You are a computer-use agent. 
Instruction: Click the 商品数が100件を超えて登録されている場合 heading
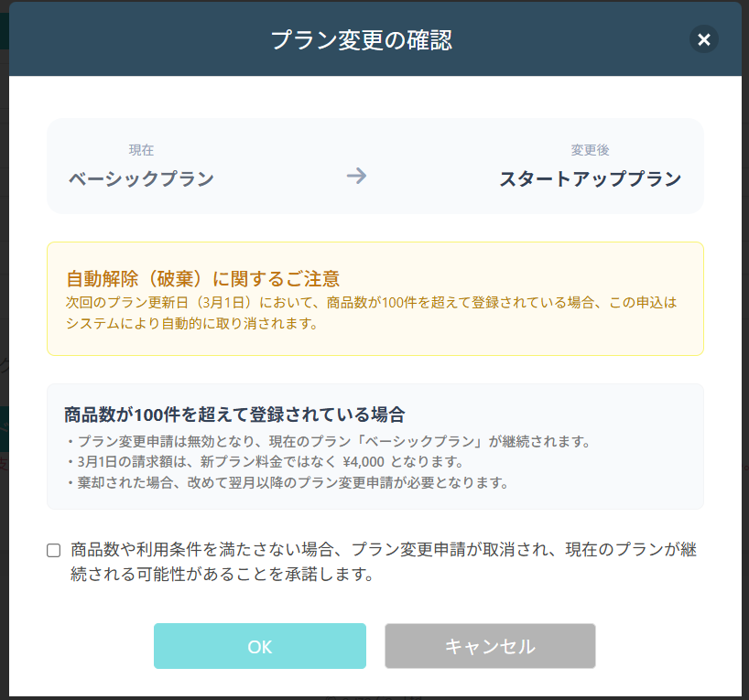[x=234, y=414]
